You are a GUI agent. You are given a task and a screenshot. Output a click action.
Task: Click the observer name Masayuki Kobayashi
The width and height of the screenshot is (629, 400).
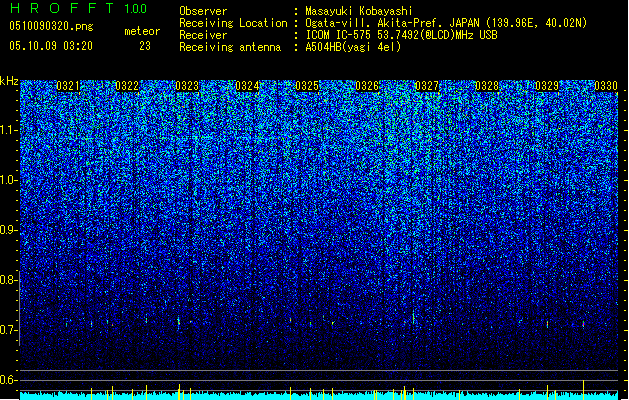click(x=359, y=11)
